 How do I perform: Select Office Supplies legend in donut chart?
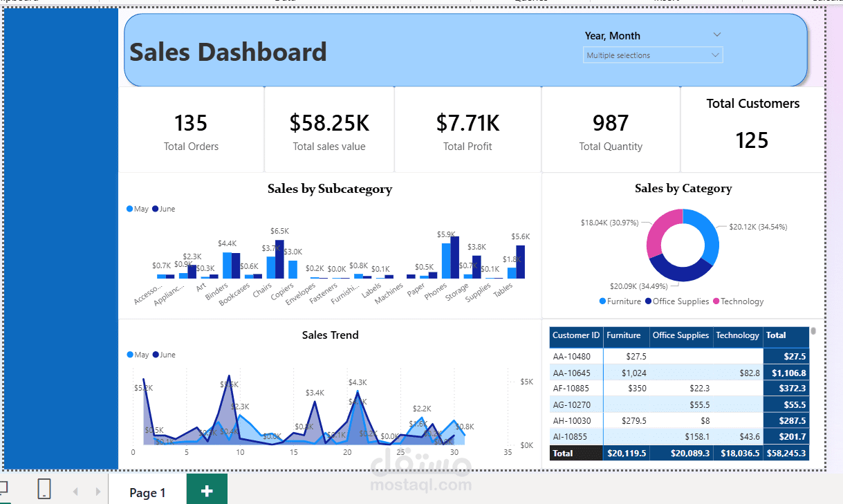(x=677, y=301)
